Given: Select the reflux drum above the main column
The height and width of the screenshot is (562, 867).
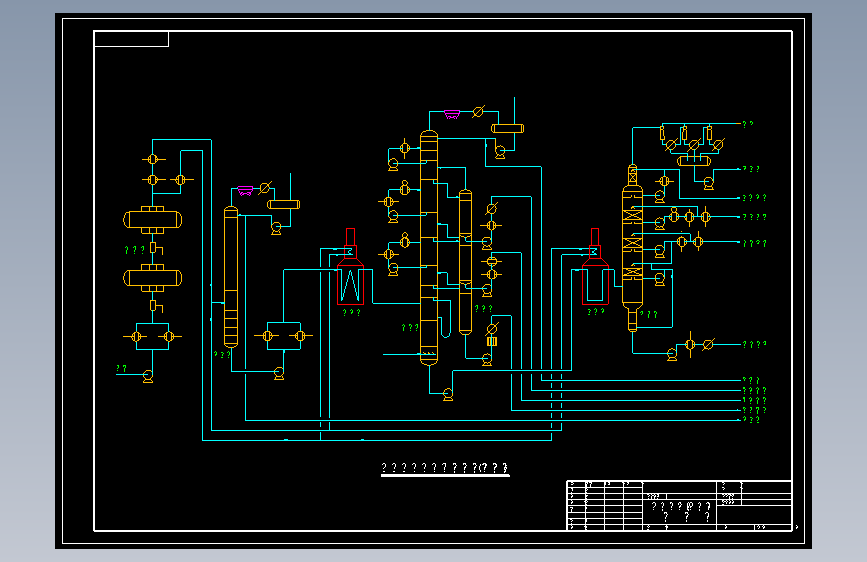Looking at the screenshot, I should (x=508, y=128).
